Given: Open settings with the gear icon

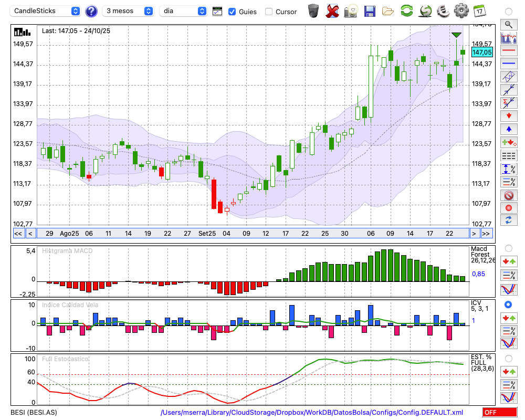Looking at the screenshot, I should tap(461, 11).
